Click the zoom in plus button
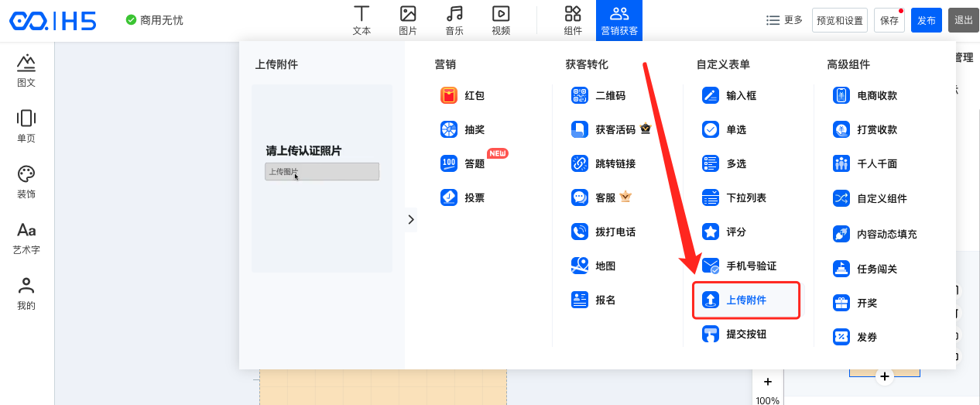This screenshot has width=980, height=405. click(x=767, y=382)
